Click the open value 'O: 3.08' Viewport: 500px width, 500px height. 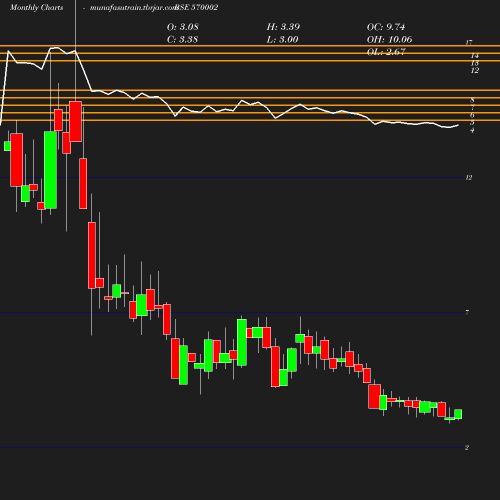(183, 27)
